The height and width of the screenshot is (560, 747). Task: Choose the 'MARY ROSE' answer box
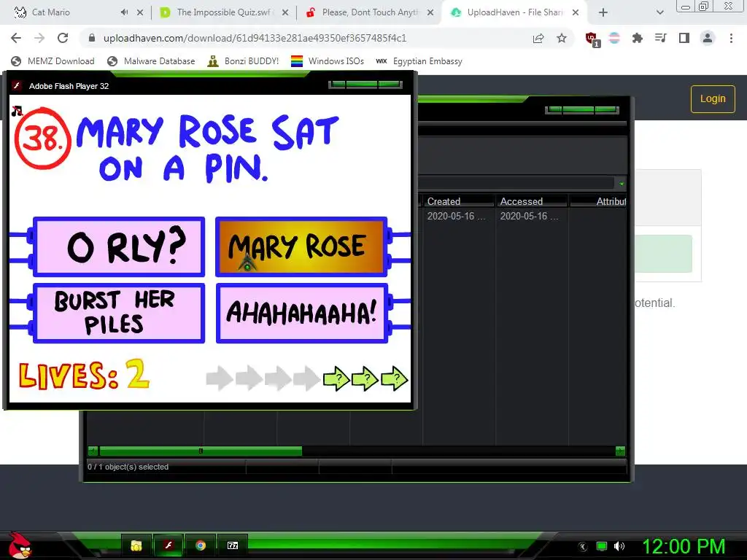[301, 246]
